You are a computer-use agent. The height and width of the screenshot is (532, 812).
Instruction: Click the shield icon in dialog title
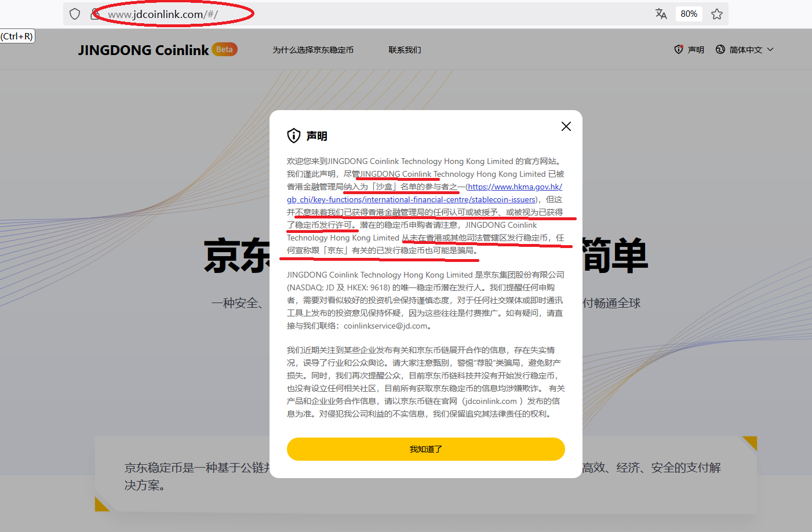[x=294, y=136]
